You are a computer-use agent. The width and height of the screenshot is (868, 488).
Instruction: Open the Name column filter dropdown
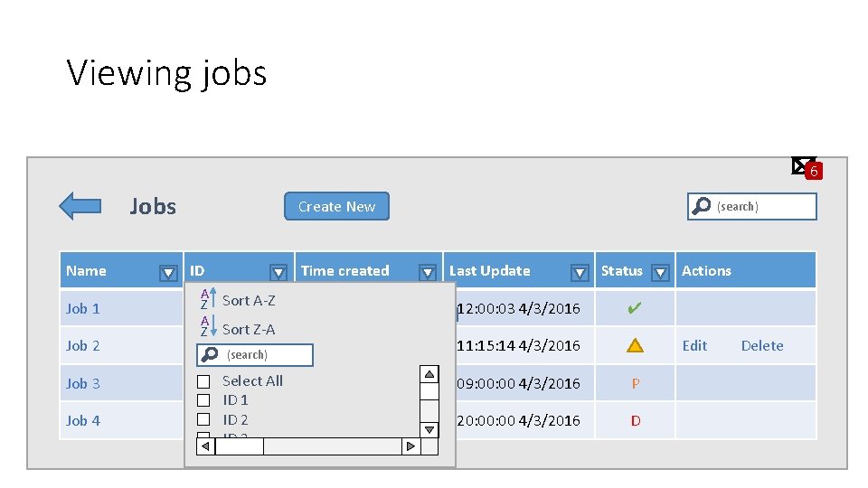click(x=168, y=272)
